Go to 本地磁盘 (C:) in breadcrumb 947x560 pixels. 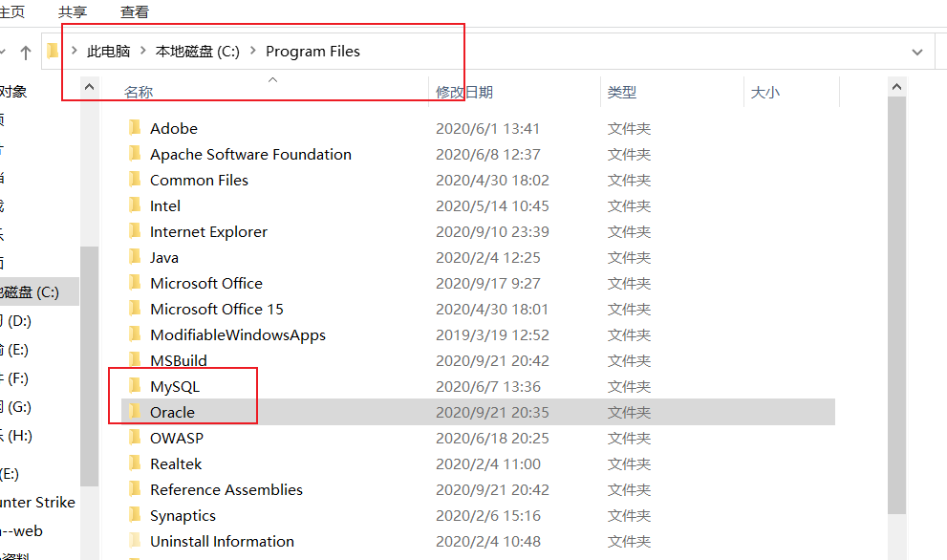pos(198,52)
